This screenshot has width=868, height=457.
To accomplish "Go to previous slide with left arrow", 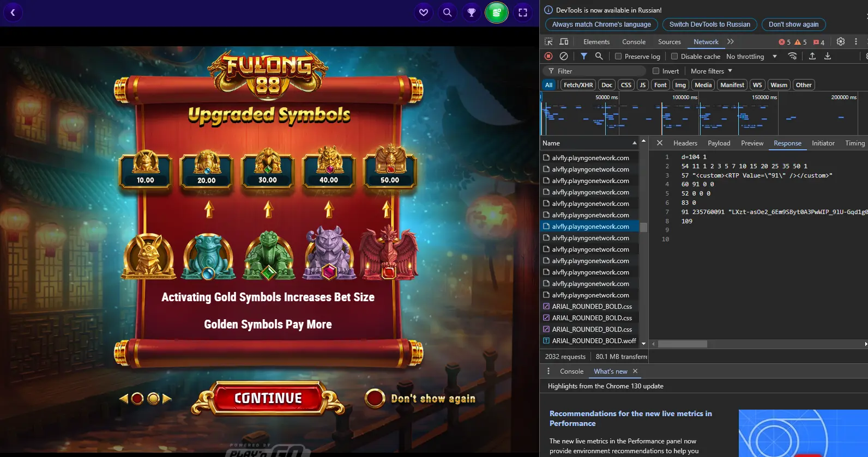I will click(x=124, y=399).
